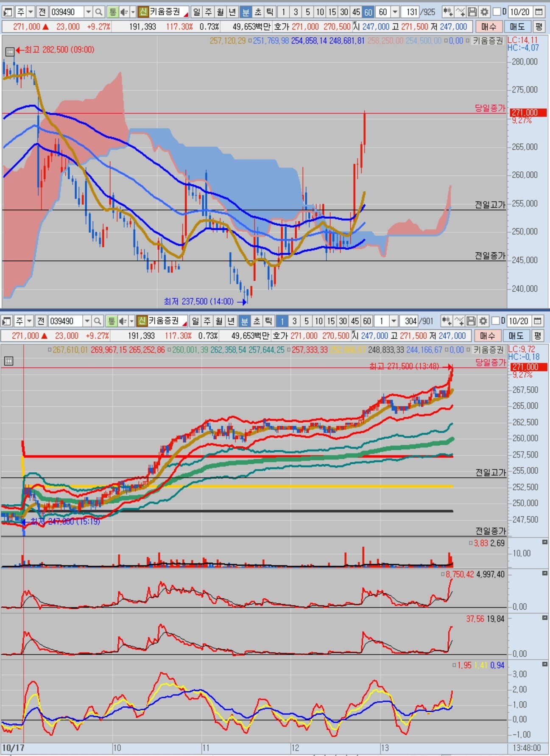
Task: Click the 매도 sell button in the upper chart
Action: 517,27
